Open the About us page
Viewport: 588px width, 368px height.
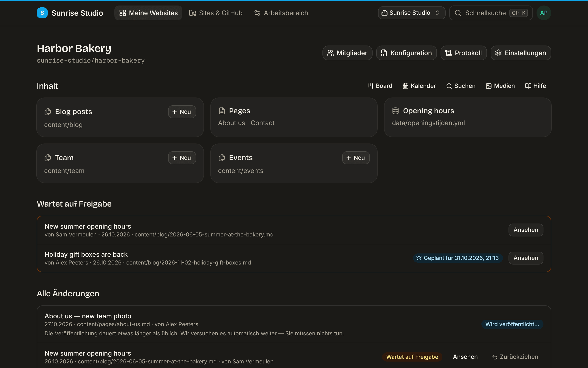click(232, 123)
